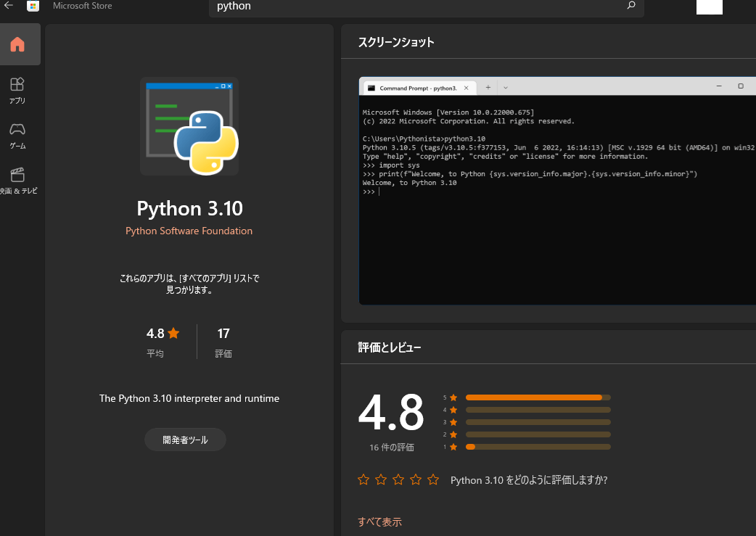The height and width of the screenshot is (536, 756).
Task: Click the Python 3.10 app title
Action: click(x=190, y=208)
